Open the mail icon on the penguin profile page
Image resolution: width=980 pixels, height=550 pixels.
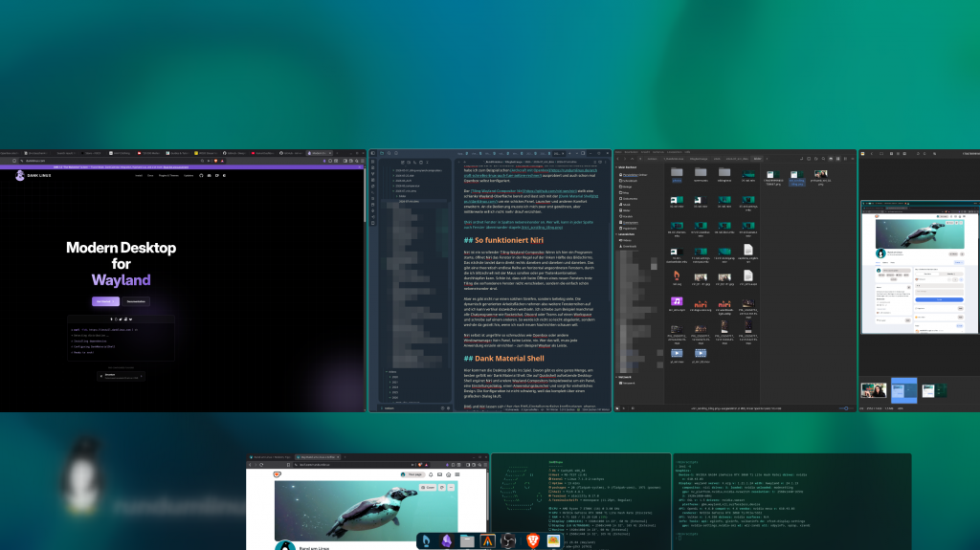(x=440, y=475)
